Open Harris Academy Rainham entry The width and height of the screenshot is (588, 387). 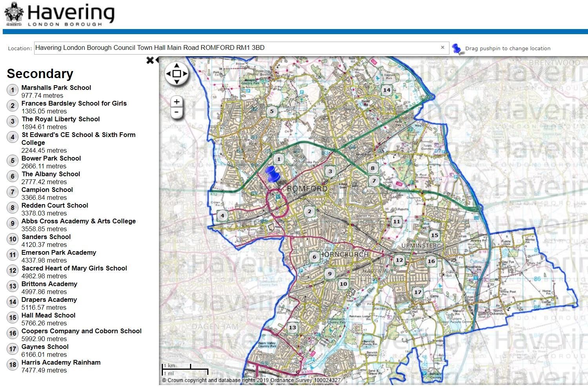[61, 362]
